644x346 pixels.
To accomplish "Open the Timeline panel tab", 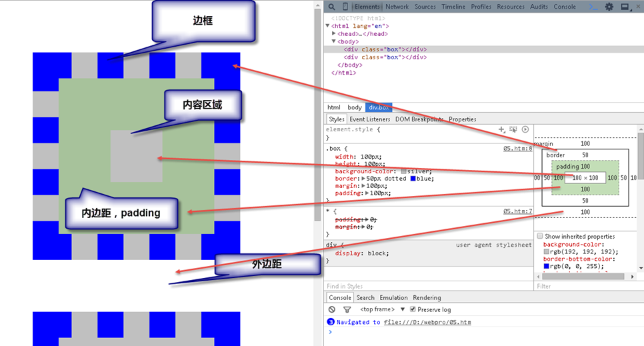I will (453, 7).
